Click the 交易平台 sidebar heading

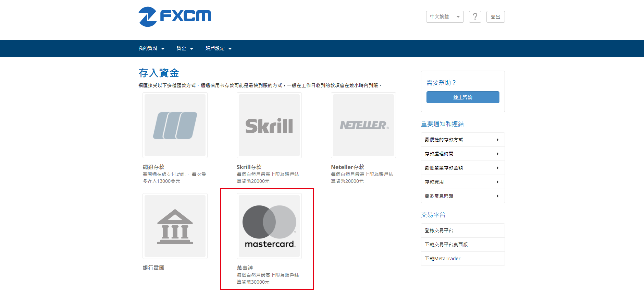(x=433, y=215)
